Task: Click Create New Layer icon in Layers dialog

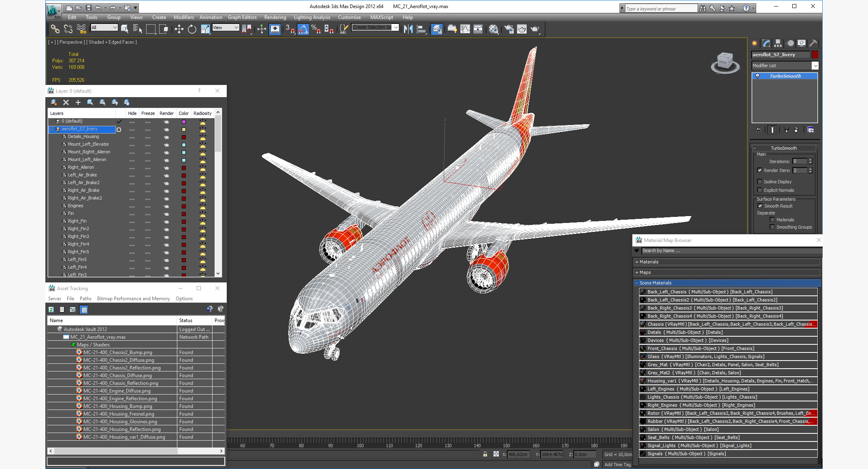Action: (x=54, y=102)
